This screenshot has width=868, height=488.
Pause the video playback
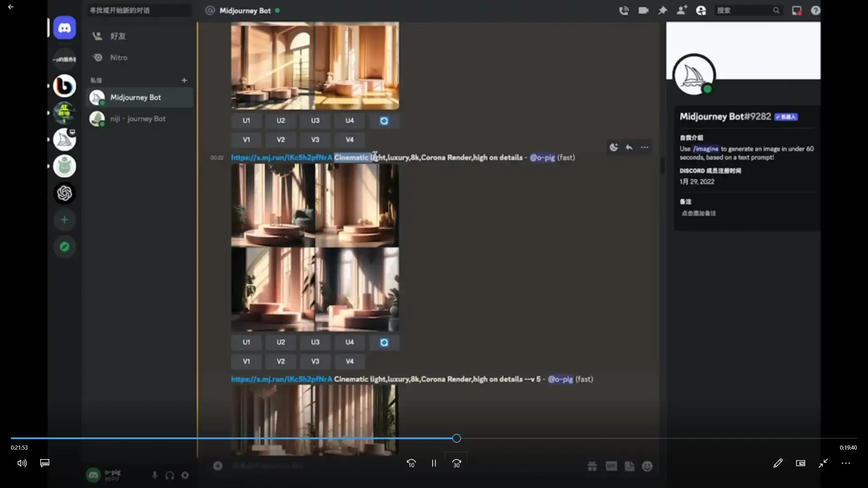434,463
